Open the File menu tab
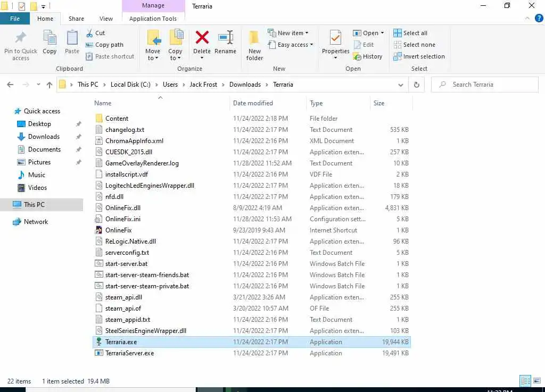 [x=15, y=19]
